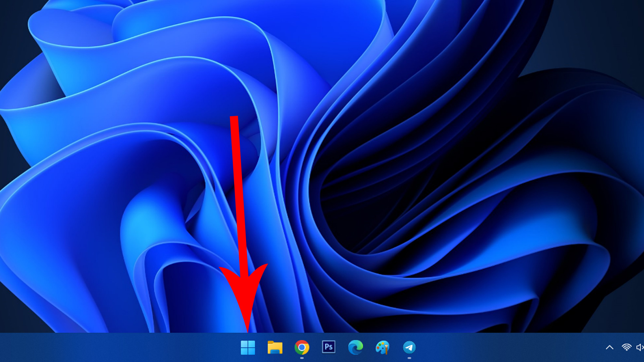644x362 pixels.
Task: Click the dark swirl center of the wallpaper
Action: click(350, 202)
